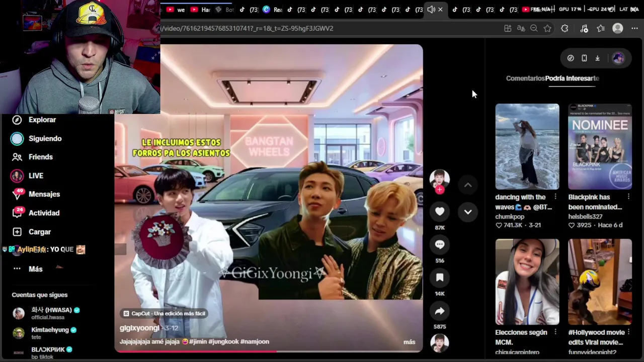This screenshot has height=362, width=644.
Task: Click the #jungkook hashtag
Action: click(224, 341)
